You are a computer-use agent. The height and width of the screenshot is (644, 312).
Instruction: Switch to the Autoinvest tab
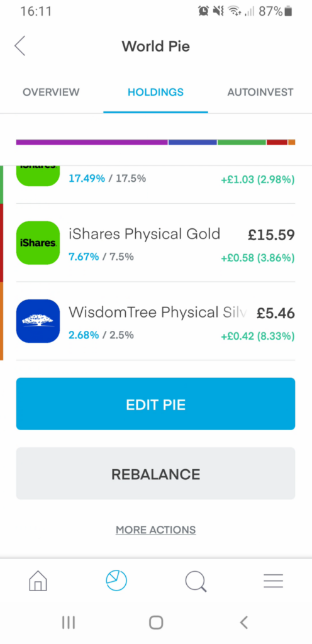pyautogui.click(x=260, y=92)
